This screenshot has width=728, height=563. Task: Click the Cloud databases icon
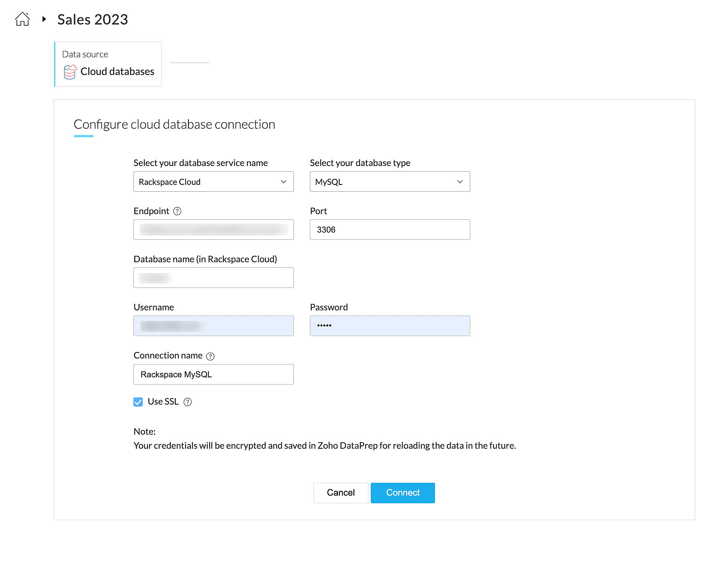[70, 72]
